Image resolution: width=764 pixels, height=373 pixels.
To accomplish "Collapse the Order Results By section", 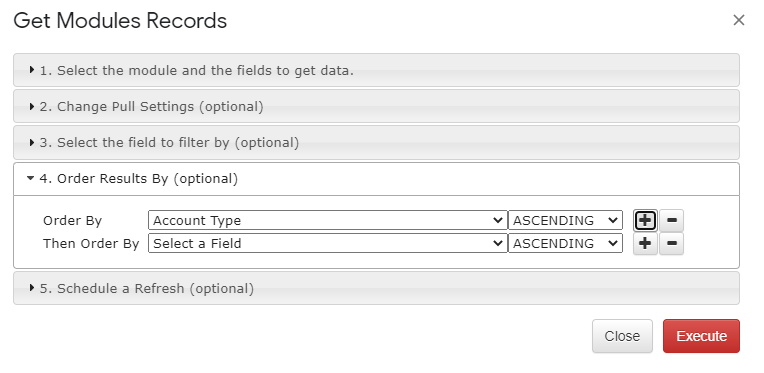I will coord(376,179).
